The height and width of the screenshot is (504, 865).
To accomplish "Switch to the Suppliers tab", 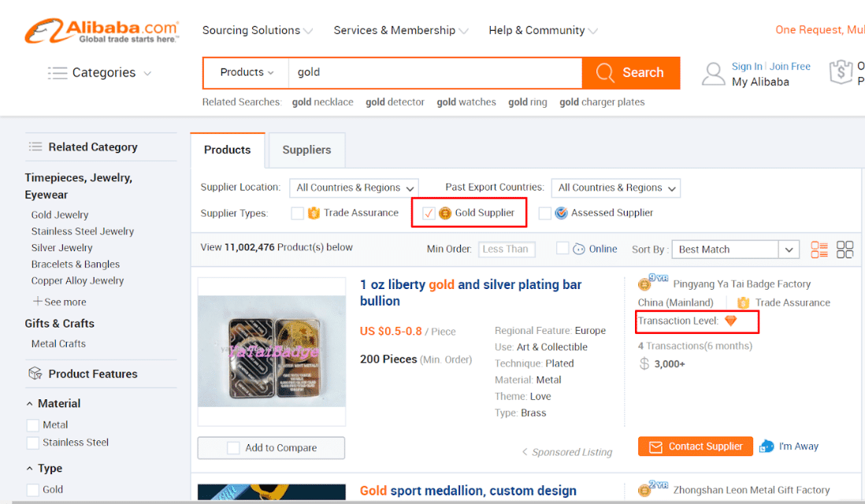I will click(x=306, y=150).
